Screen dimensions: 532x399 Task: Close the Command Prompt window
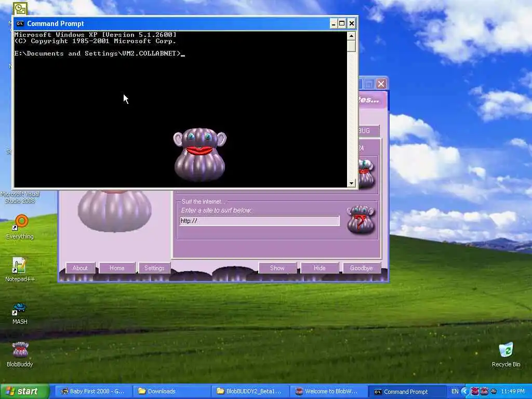[x=352, y=23]
